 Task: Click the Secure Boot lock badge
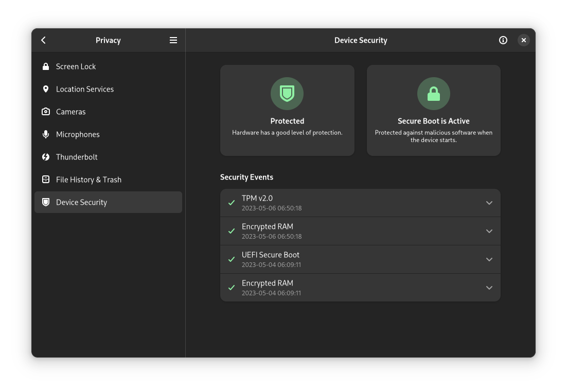click(x=433, y=94)
